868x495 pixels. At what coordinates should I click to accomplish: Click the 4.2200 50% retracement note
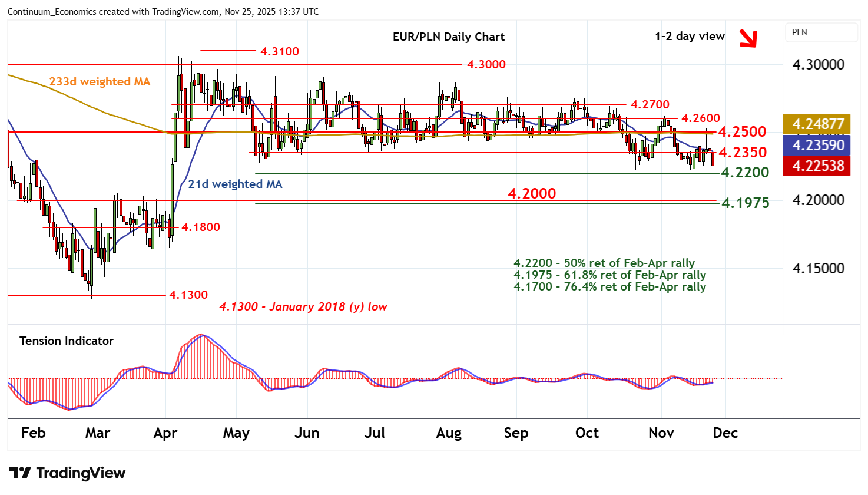(604, 263)
